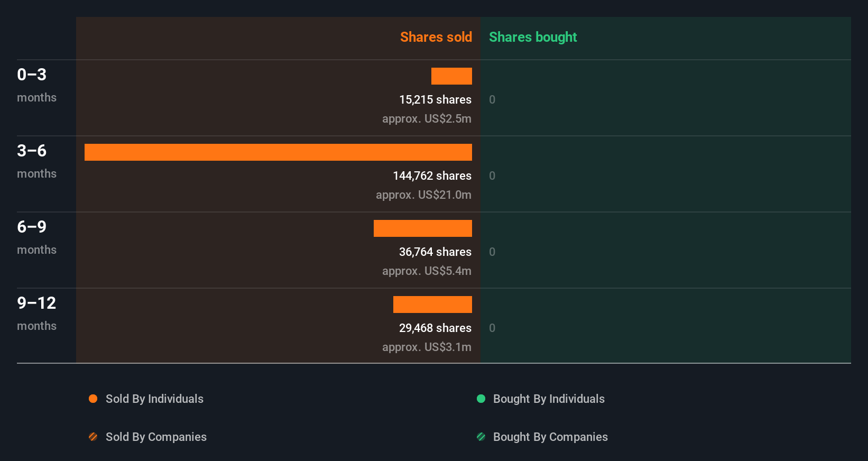Click the orange Sold By Individuals legend dot
The height and width of the screenshot is (461, 868).
click(93, 399)
